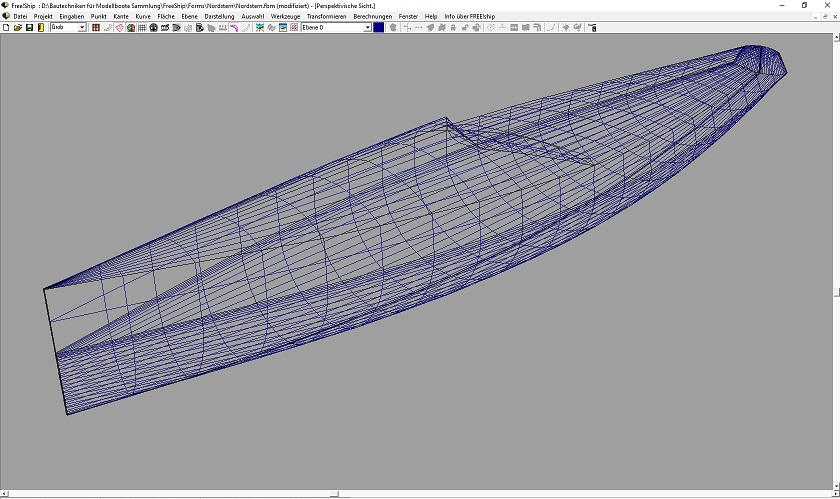Open the Transformieren menu
This screenshot has height=499, width=840.
coord(326,17)
